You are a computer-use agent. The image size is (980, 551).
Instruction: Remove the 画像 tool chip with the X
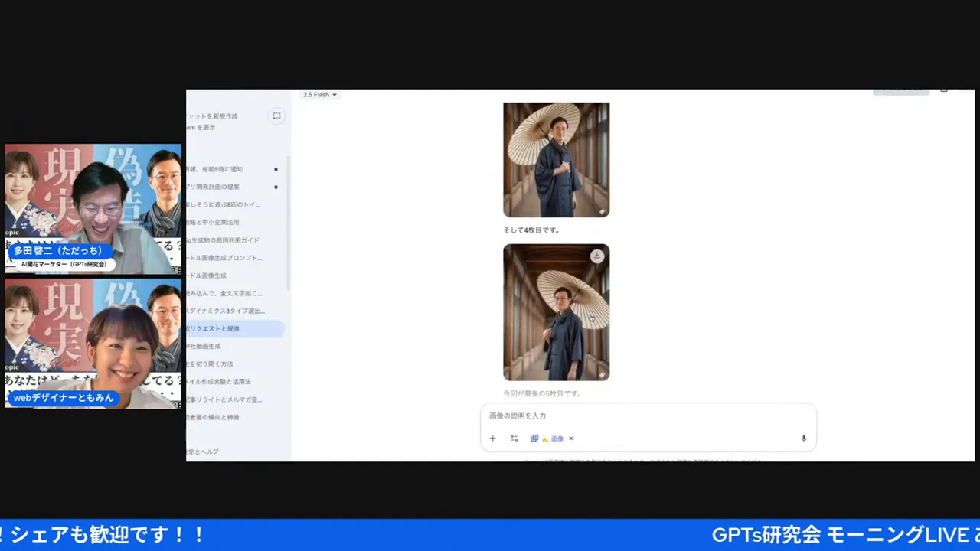571,439
